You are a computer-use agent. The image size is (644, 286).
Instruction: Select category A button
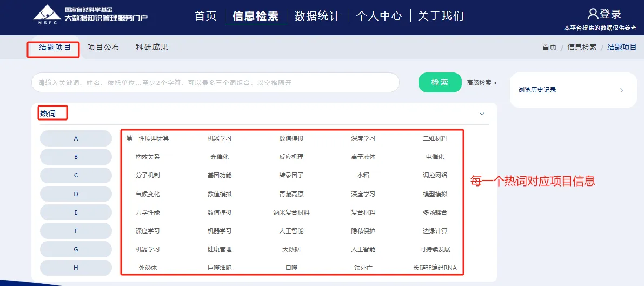(76, 138)
